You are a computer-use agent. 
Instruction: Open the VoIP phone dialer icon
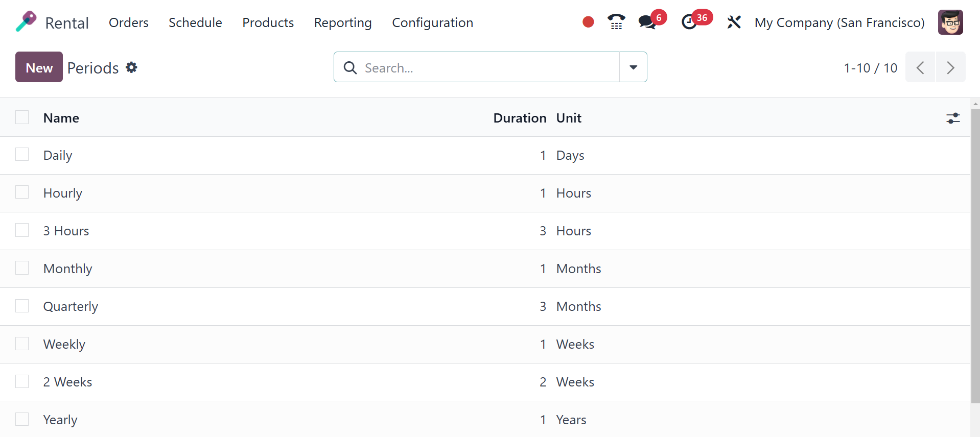pyautogui.click(x=616, y=22)
